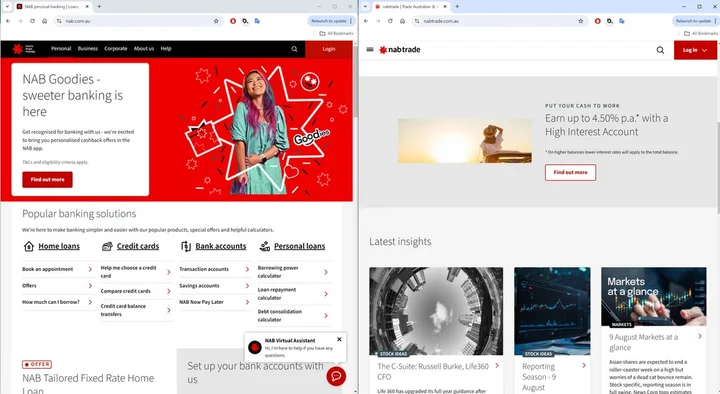Click NAB Now Pay Later link row
Image resolution: width=720 pixels, height=394 pixels.
click(x=215, y=302)
